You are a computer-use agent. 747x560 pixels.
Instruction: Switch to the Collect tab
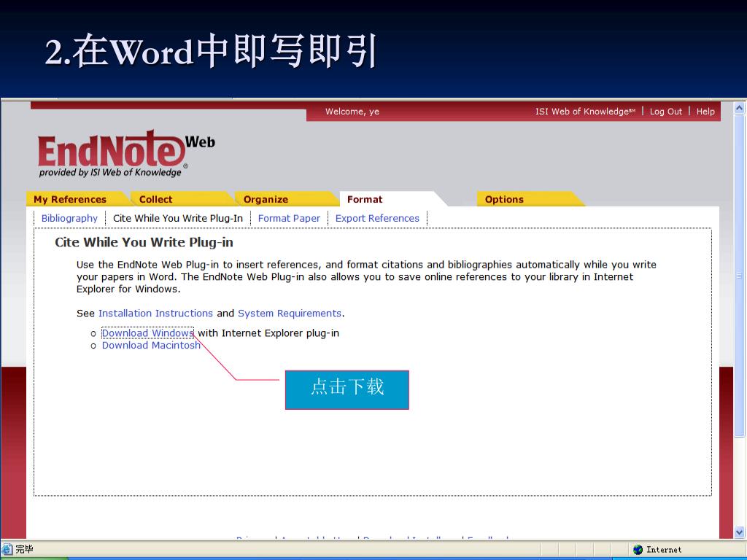[156, 199]
